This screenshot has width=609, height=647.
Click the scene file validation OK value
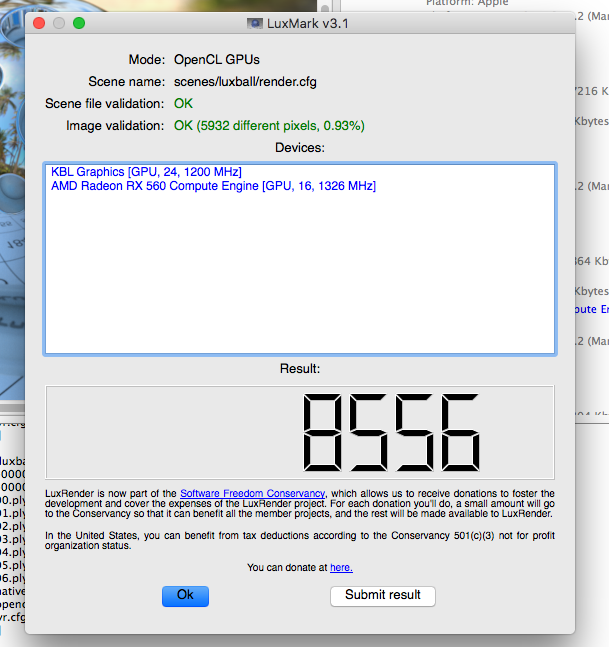point(183,104)
